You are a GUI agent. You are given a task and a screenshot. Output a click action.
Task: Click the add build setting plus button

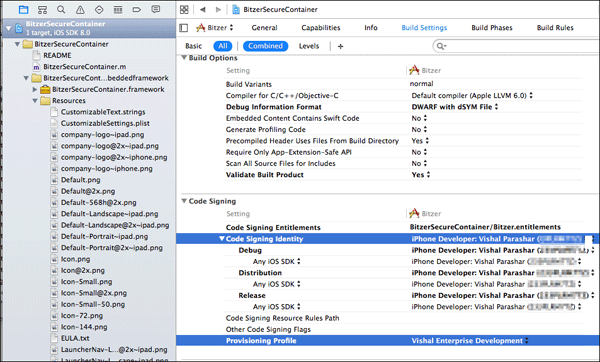click(x=340, y=46)
